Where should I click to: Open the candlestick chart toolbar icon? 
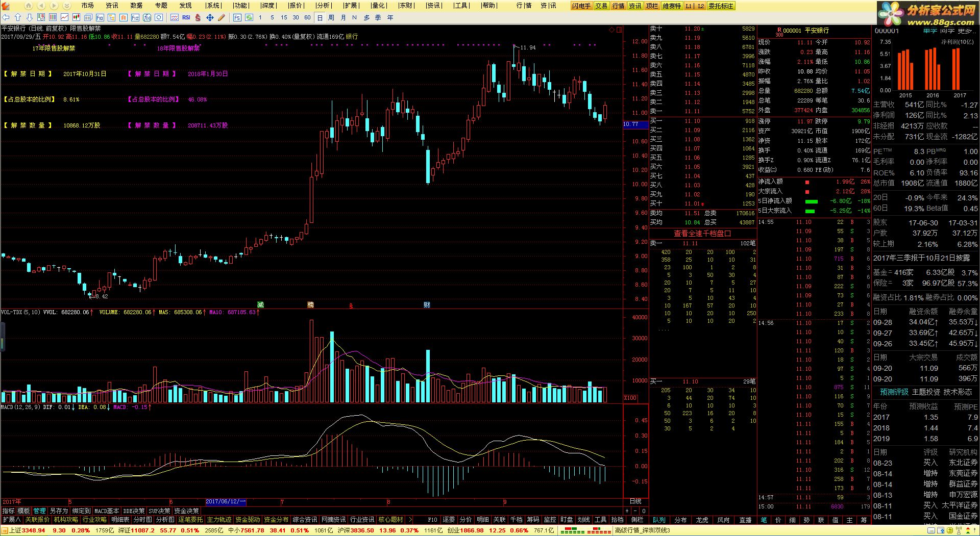pos(76,17)
